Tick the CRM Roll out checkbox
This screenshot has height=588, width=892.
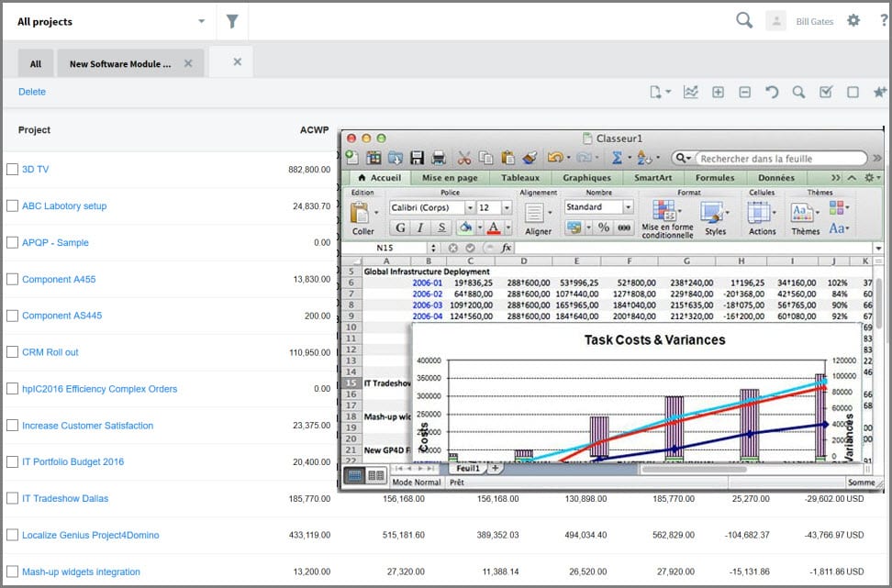pyautogui.click(x=12, y=352)
